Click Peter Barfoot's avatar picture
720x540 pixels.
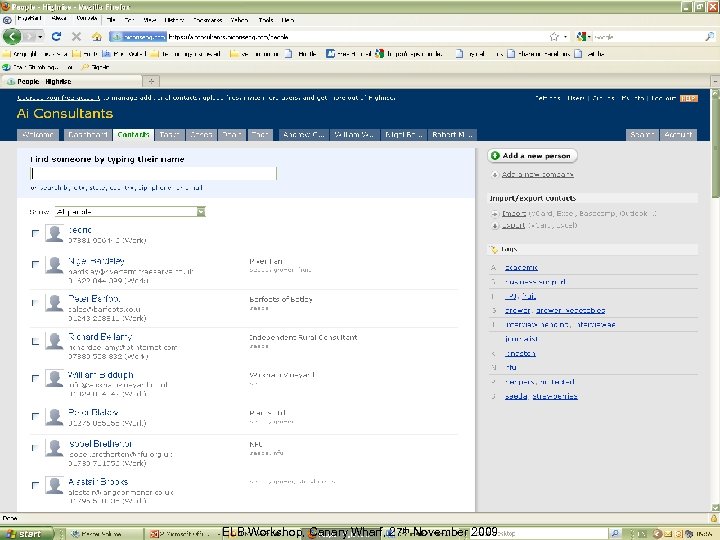[54, 303]
